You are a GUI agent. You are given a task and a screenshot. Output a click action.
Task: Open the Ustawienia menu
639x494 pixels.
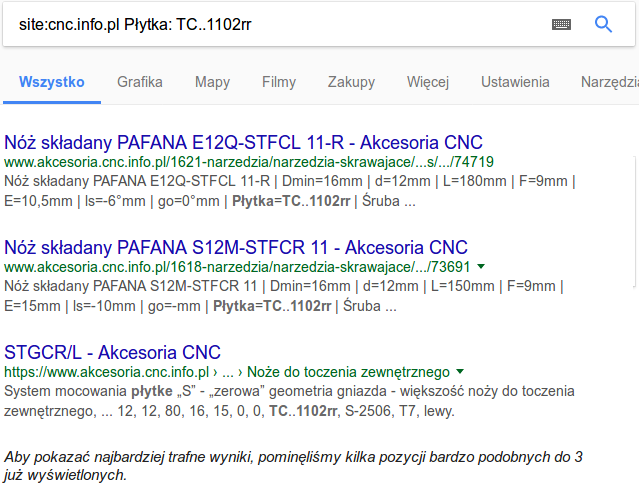pyautogui.click(x=515, y=82)
